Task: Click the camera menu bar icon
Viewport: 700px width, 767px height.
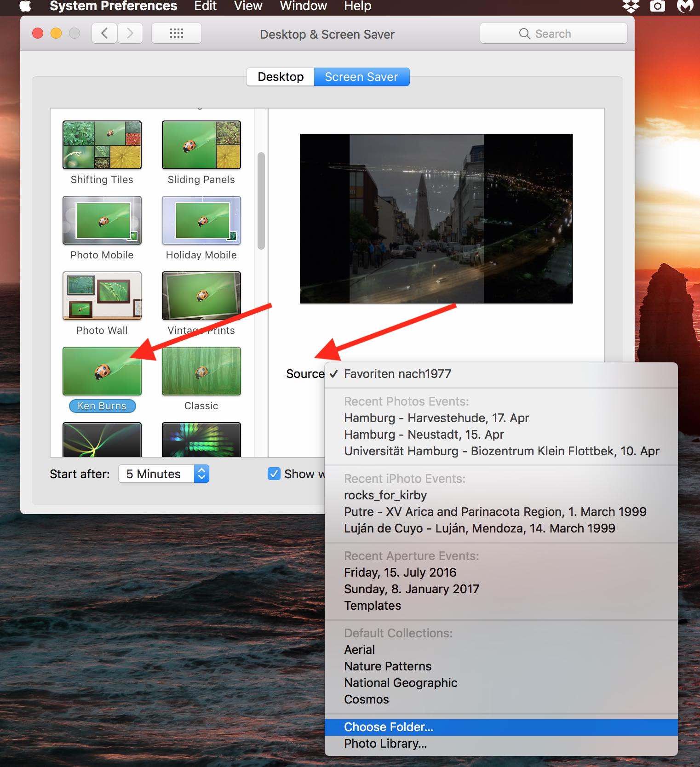Action: pyautogui.click(x=658, y=6)
